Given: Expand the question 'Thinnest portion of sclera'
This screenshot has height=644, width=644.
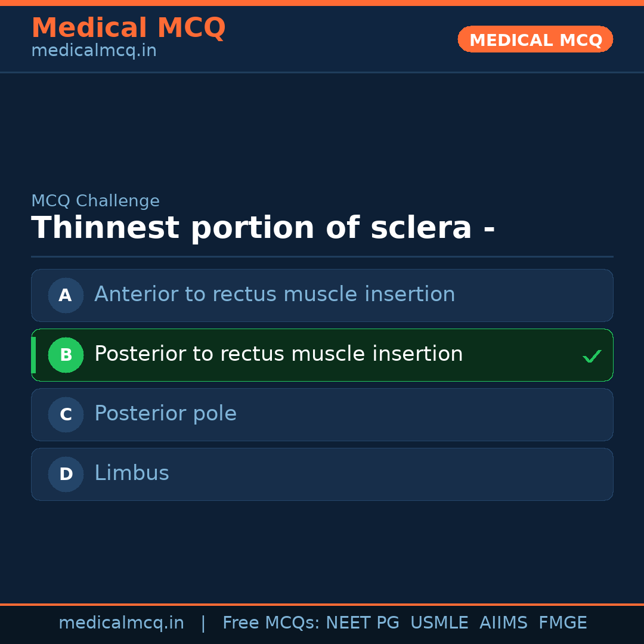Looking at the screenshot, I should (263, 227).
